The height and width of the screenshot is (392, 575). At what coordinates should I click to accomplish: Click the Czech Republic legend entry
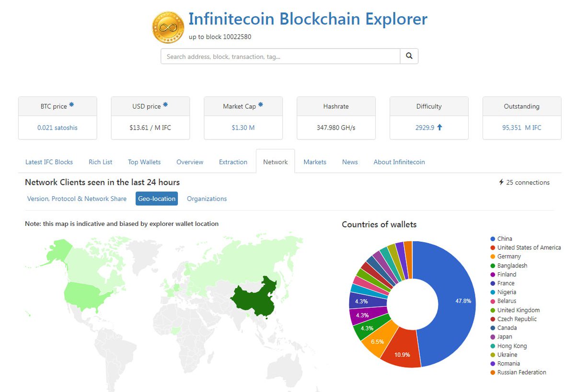(514, 319)
